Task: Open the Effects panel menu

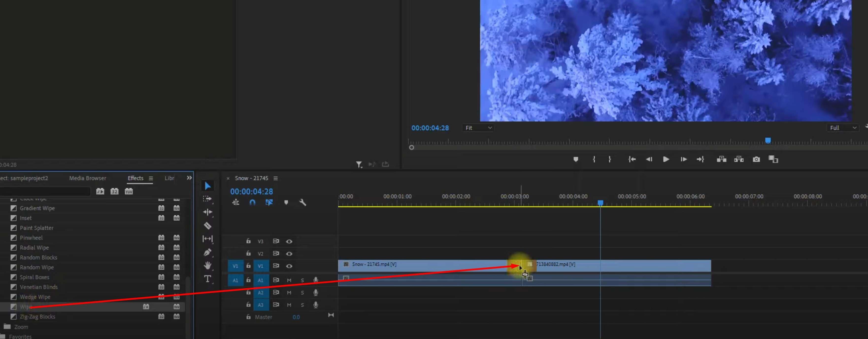Action: [x=151, y=178]
